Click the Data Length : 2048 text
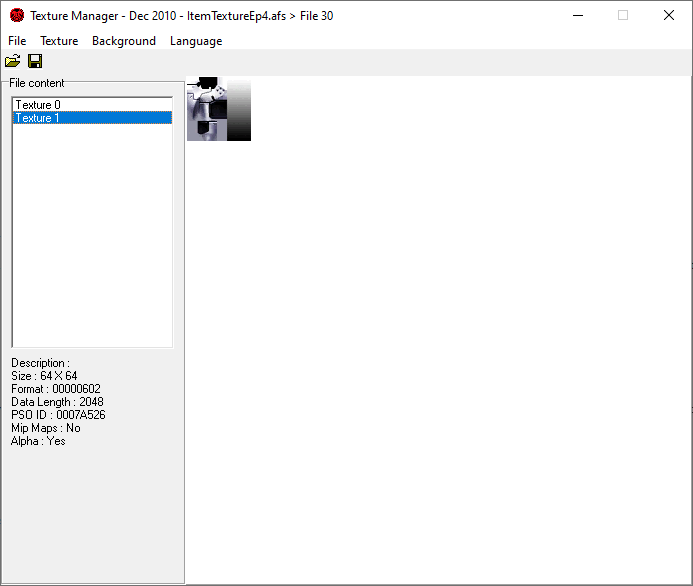Screen dimensions: 693x586 [57, 402]
